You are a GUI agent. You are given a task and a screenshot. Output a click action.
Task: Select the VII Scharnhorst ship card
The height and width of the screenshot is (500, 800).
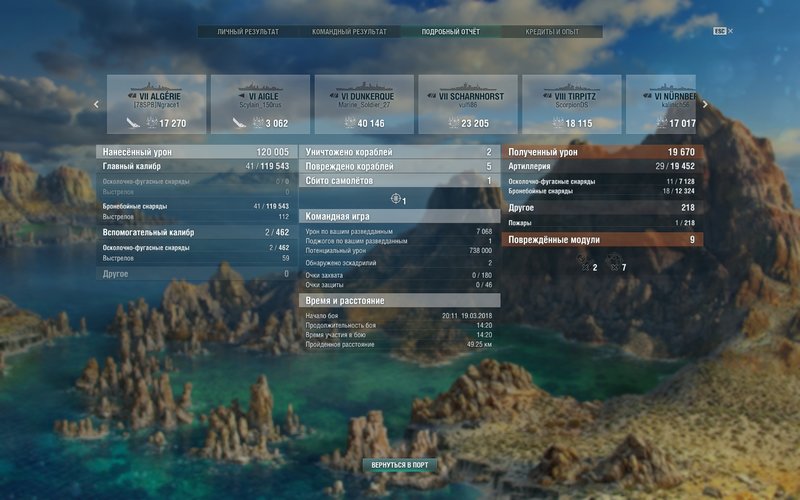468,104
